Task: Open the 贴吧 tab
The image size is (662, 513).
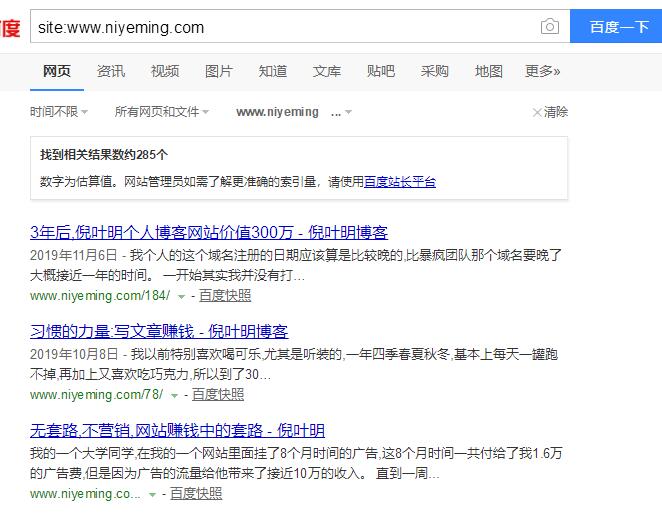Action: pos(380,71)
